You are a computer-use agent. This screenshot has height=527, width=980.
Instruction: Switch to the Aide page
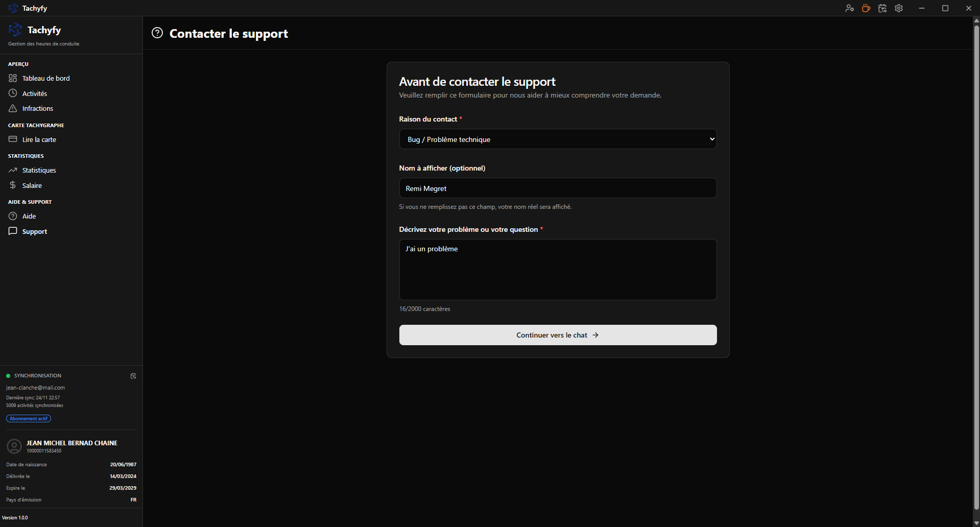coord(28,216)
